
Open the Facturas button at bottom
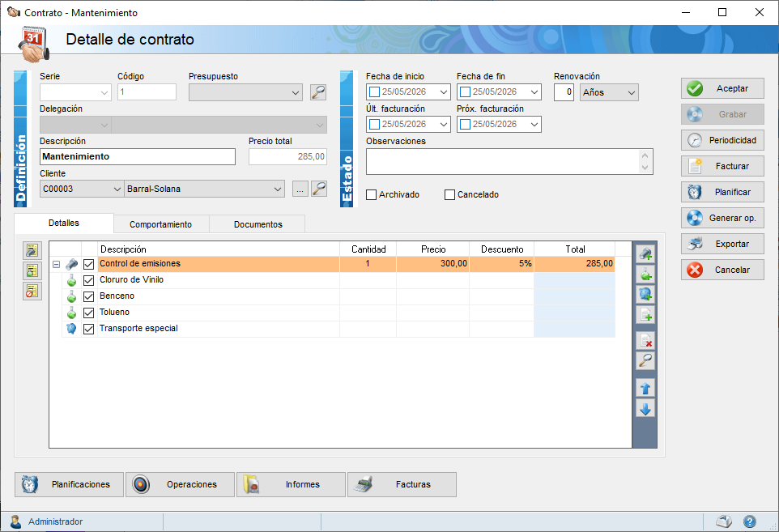[402, 484]
